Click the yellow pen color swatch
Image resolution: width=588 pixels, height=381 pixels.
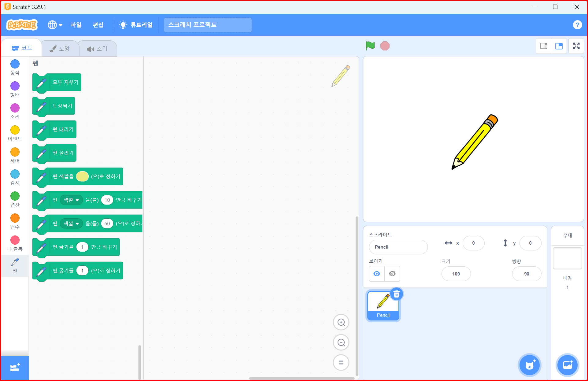click(82, 176)
